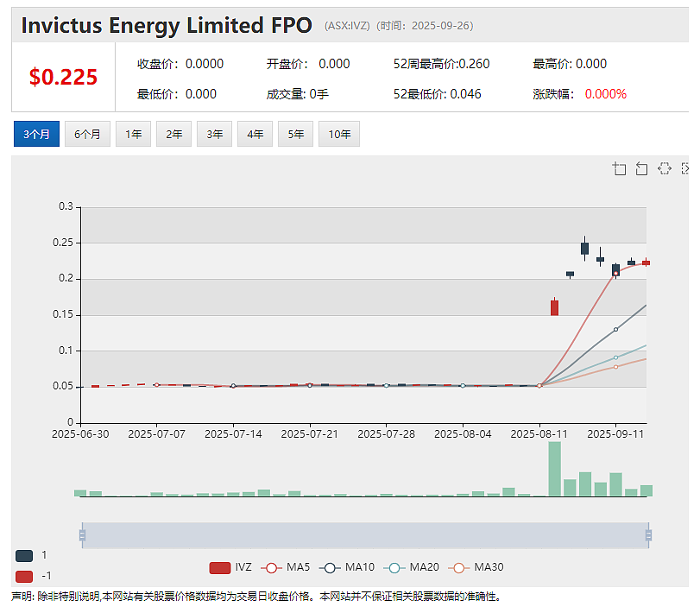The width and height of the screenshot is (700, 613).
Task: Click the 涨跌幅 0.000% value
Action: tap(606, 94)
